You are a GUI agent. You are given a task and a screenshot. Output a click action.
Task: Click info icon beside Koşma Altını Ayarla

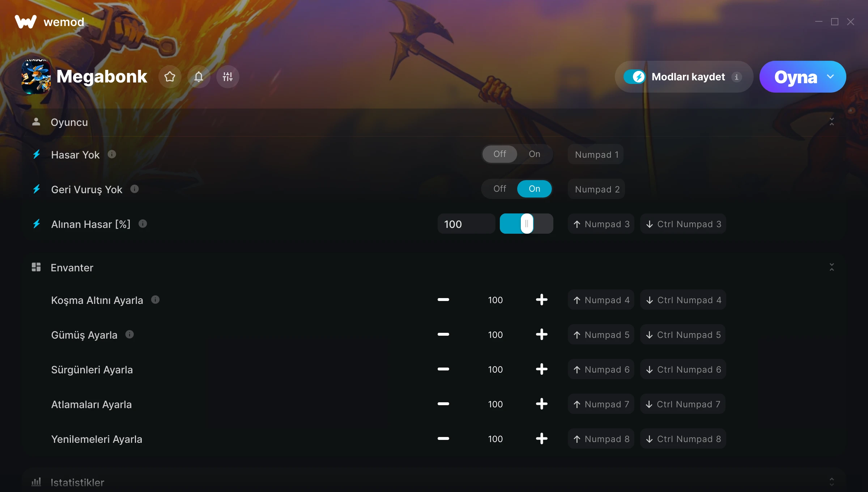point(155,300)
